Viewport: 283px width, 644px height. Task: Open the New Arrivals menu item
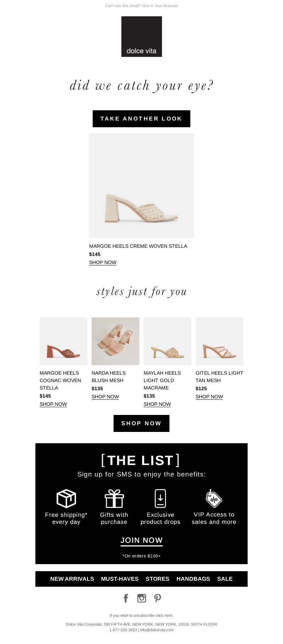(x=72, y=579)
